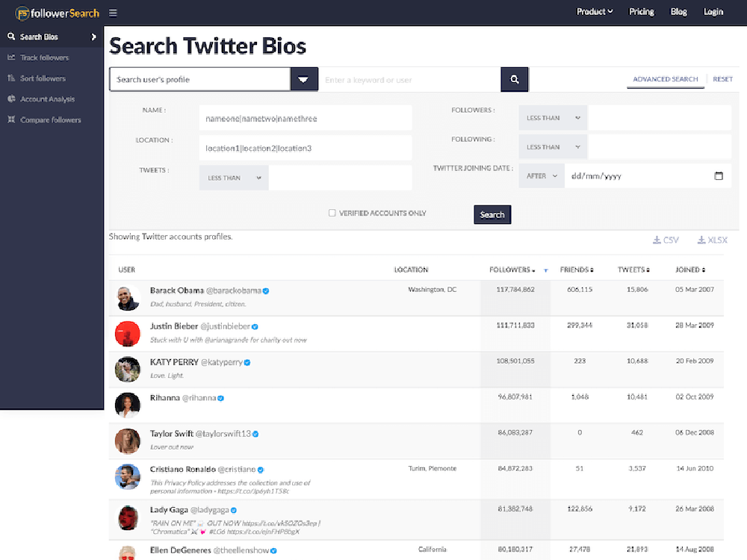The height and width of the screenshot is (560, 747).
Task: Click Justin Bieber's verified badge
Action: (255, 327)
